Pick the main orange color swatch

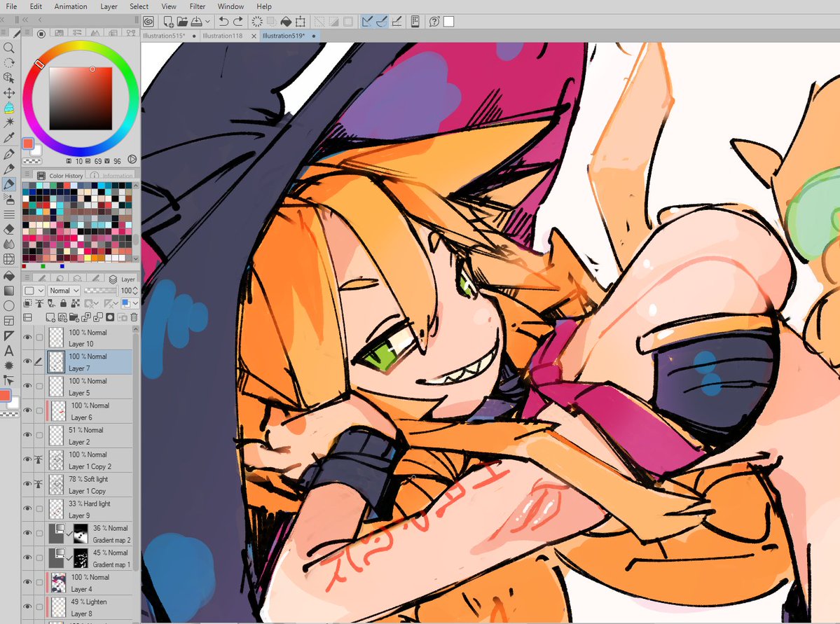click(28, 144)
